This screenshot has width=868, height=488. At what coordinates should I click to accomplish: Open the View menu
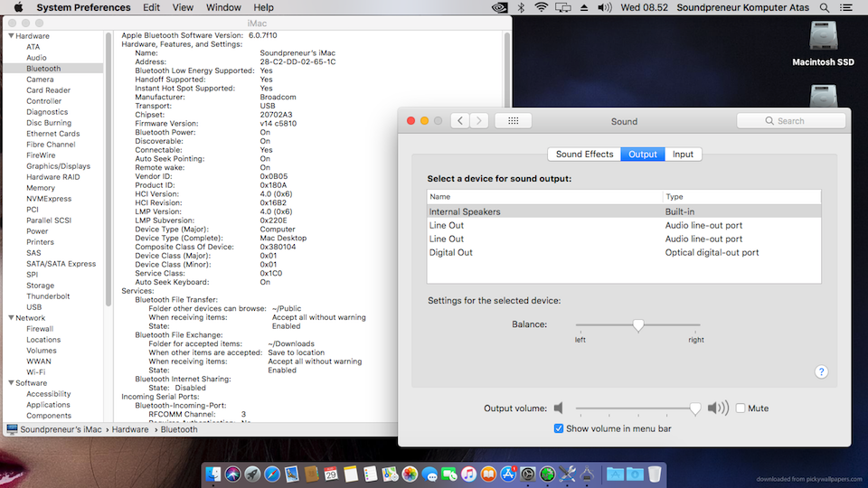(183, 7)
